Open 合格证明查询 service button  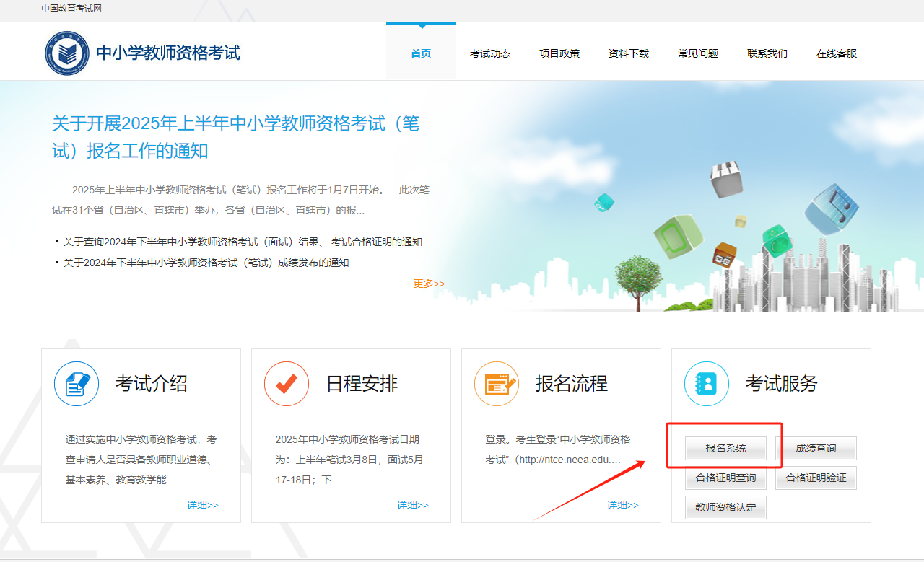click(x=725, y=478)
